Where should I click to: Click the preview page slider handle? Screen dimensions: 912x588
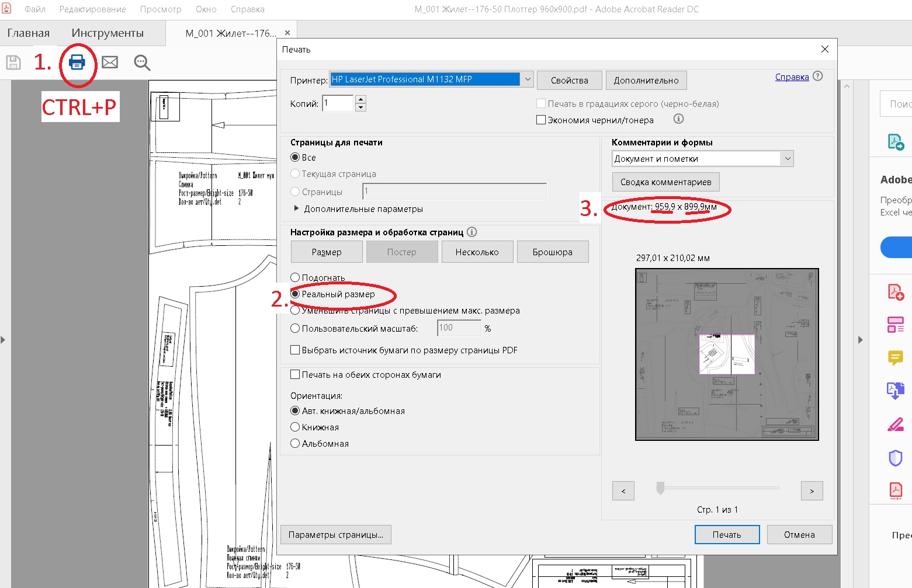[660, 488]
